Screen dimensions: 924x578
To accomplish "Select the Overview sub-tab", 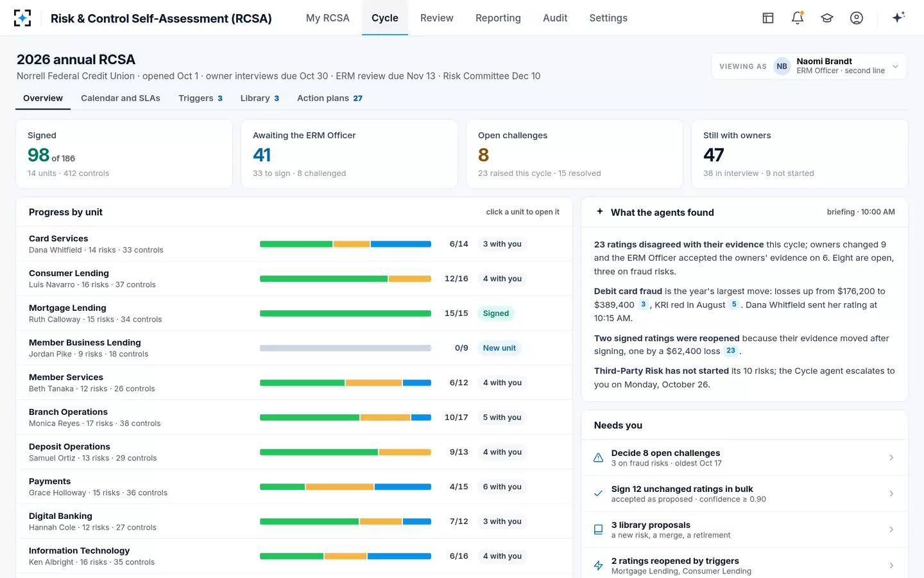I will 43,98.
